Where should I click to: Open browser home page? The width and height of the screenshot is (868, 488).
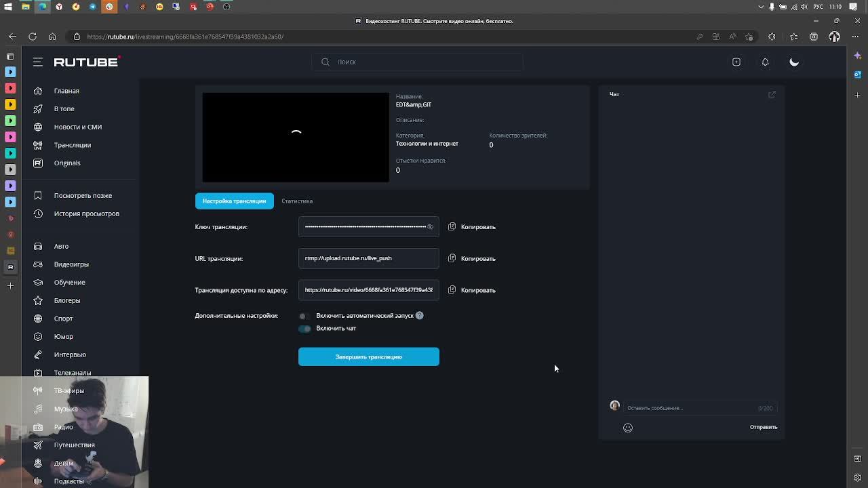[52, 37]
